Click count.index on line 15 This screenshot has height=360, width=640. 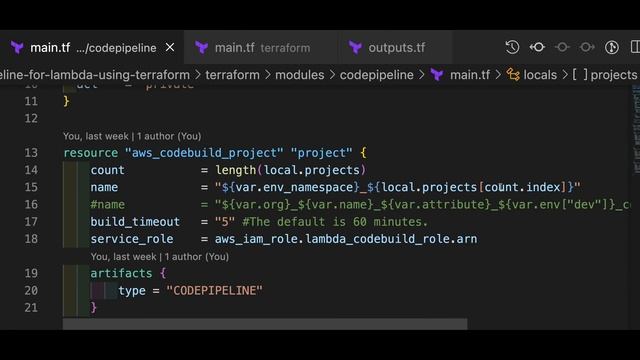click(522, 187)
